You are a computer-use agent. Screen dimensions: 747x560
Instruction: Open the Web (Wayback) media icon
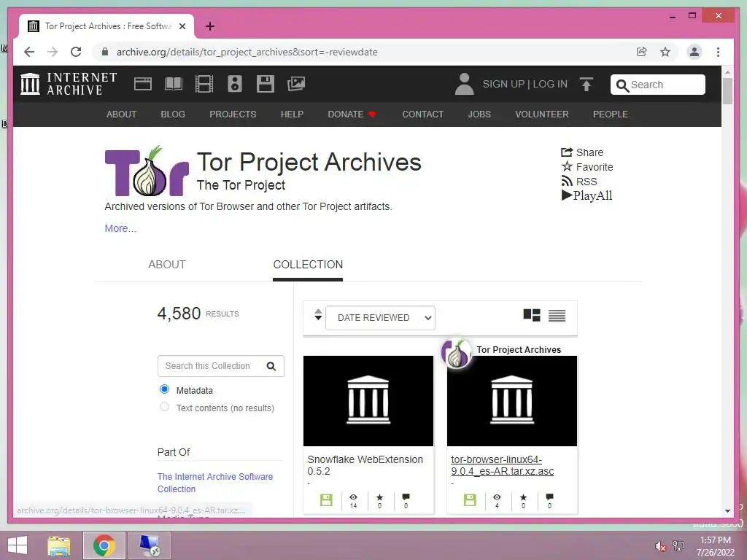(x=142, y=84)
